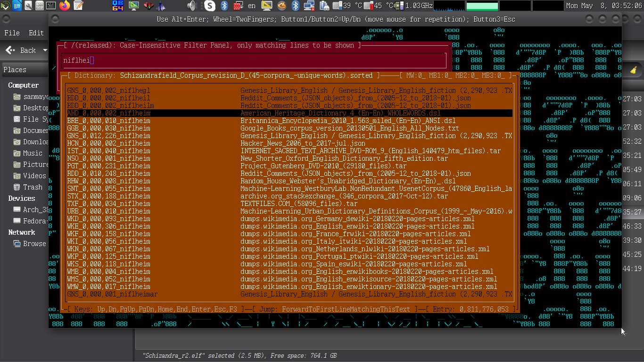This screenshot has width=644, height=362.
Task: Select row RDD_0,010,248_niflheim
Action: (289, 173)
